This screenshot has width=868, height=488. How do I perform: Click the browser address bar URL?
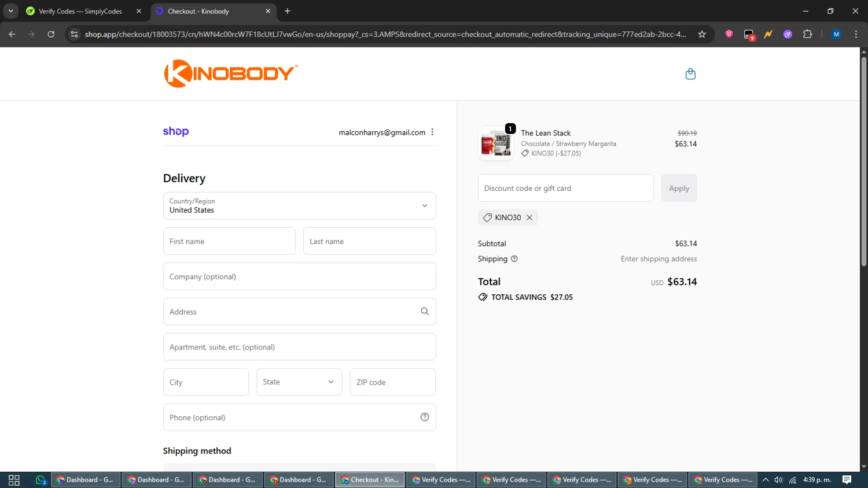click(x=385, y=34)
